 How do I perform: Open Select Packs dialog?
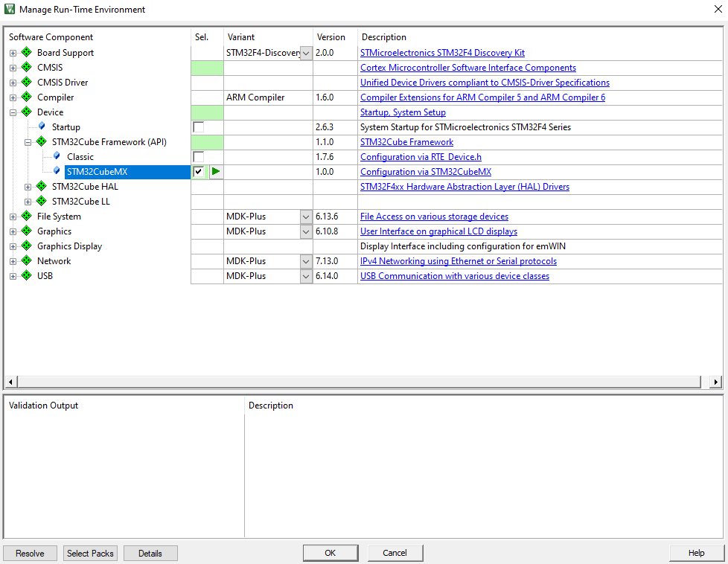(90, 553)
